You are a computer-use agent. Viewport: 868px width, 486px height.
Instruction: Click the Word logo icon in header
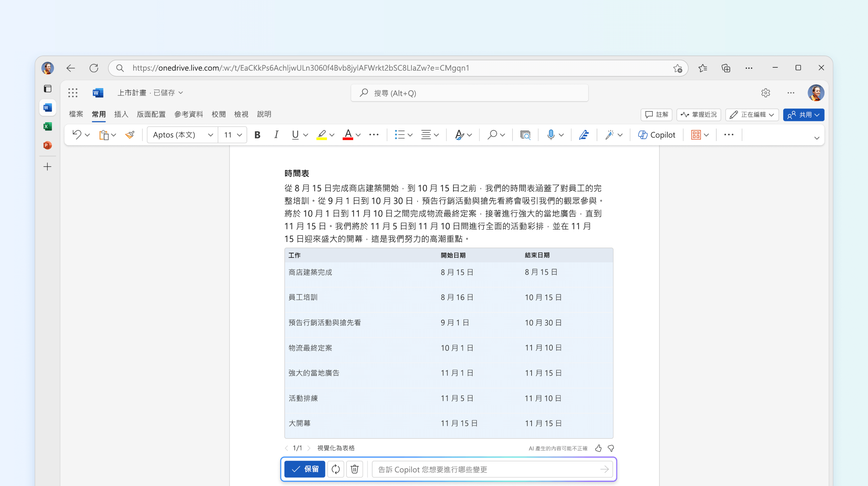(98, 93)
